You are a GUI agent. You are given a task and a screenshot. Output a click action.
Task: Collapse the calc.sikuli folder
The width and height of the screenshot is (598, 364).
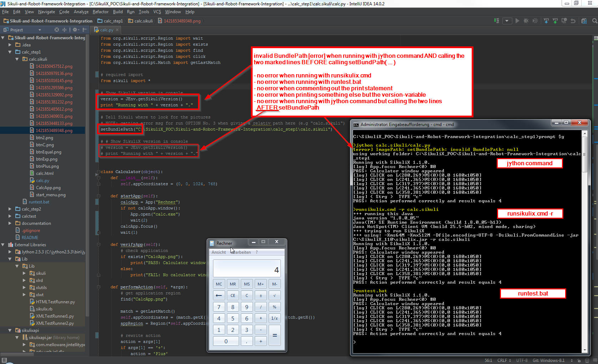[17, 59]
